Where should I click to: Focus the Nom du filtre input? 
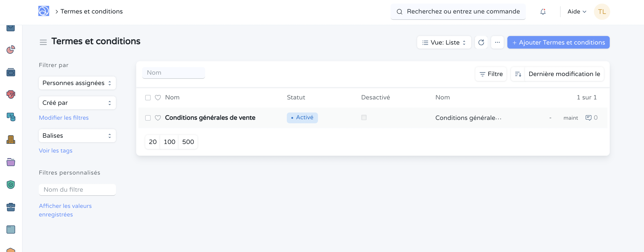77,190
